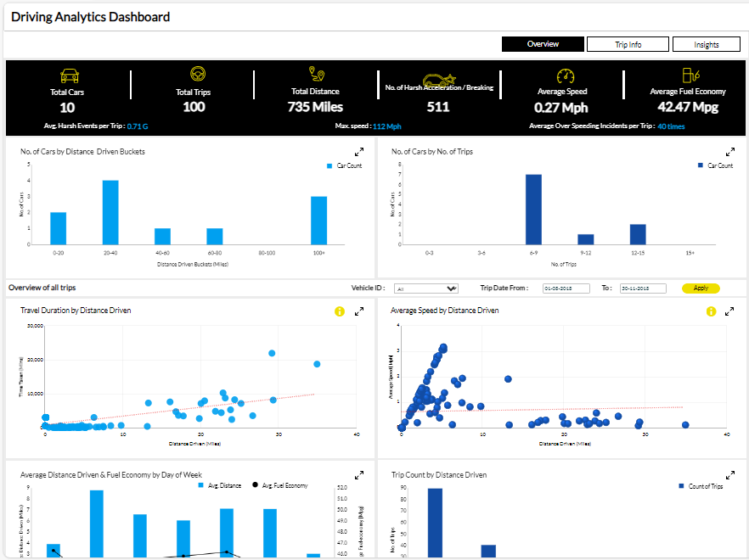The height and width of the screenshot is (560, 749).
Task: Expand the Travel Duration by Distance Driven chart
Action: point(359,311)
